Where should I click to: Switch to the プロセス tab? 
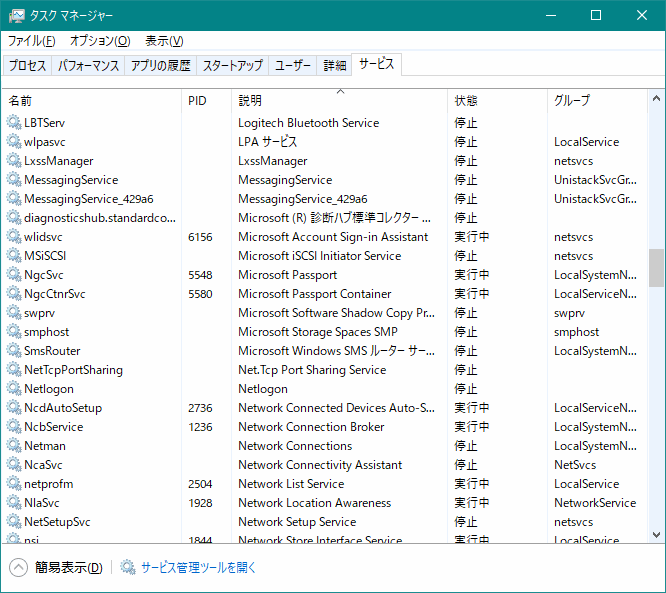[27, 65]
